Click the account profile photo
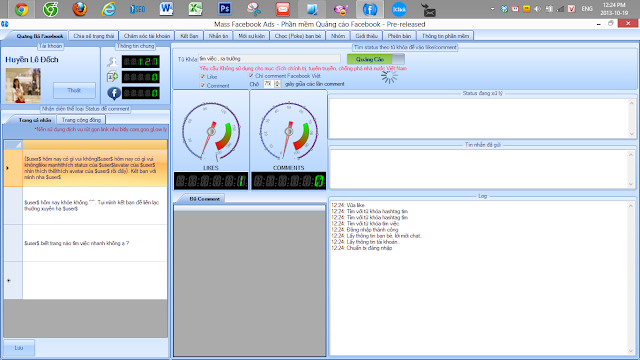 (23, 85)
